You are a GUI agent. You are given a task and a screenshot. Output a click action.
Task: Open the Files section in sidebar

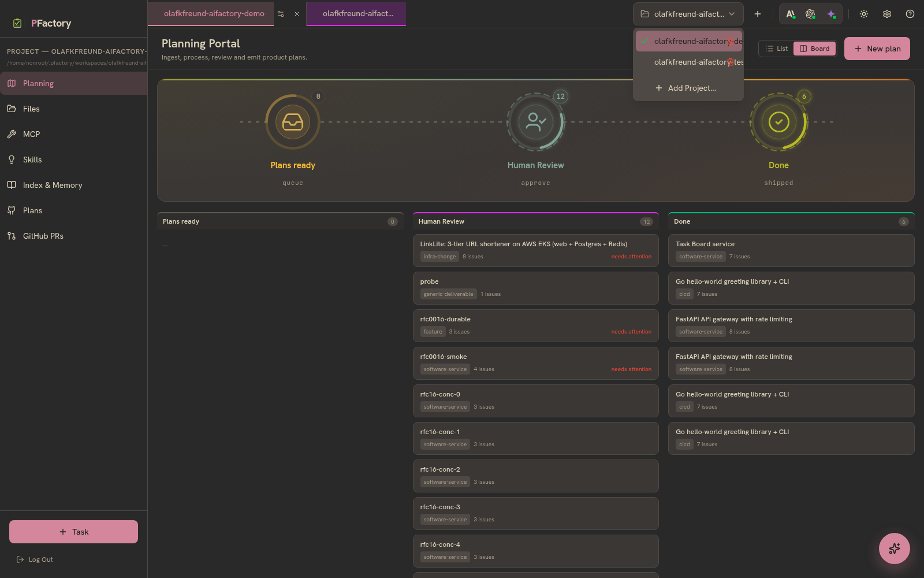pyautogui.click(x=74, y=109)
